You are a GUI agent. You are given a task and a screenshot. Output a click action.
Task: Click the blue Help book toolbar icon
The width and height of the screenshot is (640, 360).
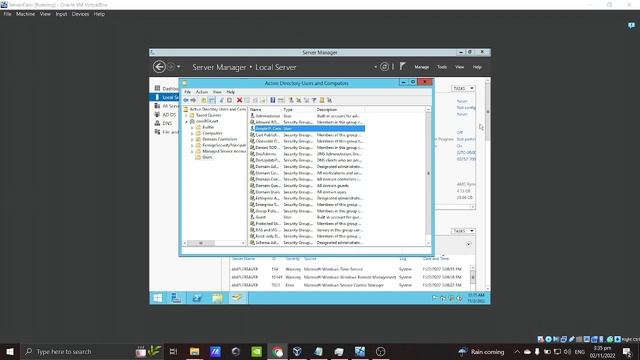coord(273,100)
